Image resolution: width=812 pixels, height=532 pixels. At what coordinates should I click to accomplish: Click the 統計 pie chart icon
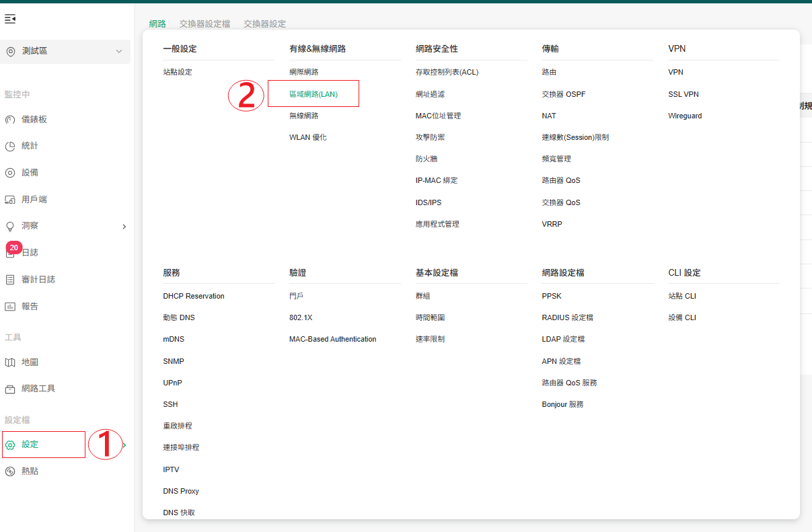(x=10, y=146)
